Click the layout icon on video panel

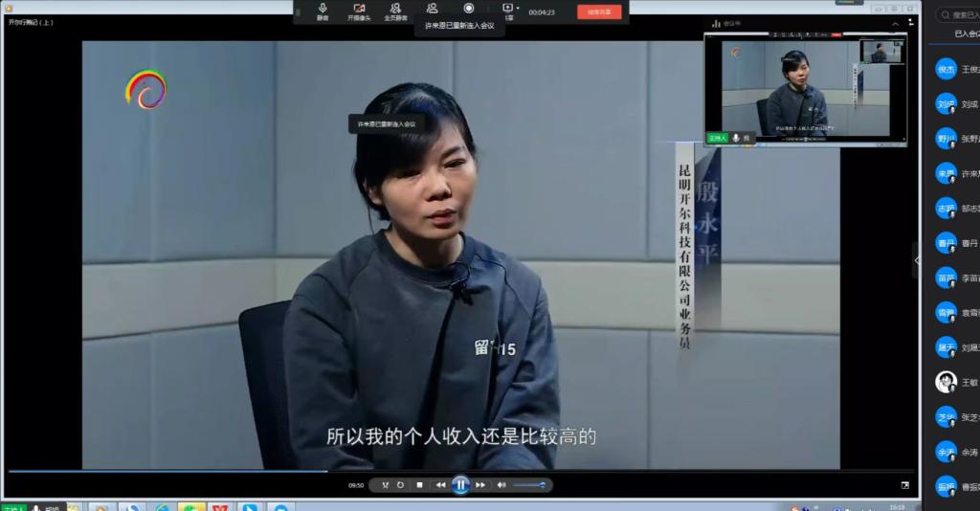[x=911, y=23]
